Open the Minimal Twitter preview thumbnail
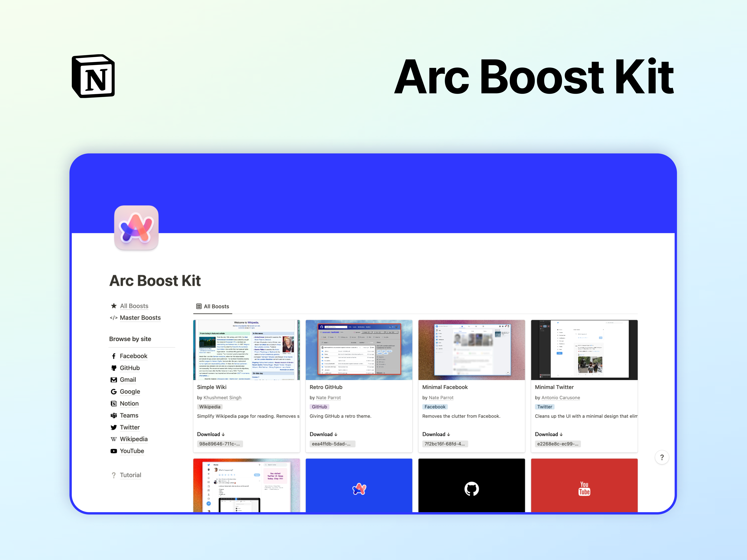Image resolution: width=747 pixels, height=560 pixels. 584,350
